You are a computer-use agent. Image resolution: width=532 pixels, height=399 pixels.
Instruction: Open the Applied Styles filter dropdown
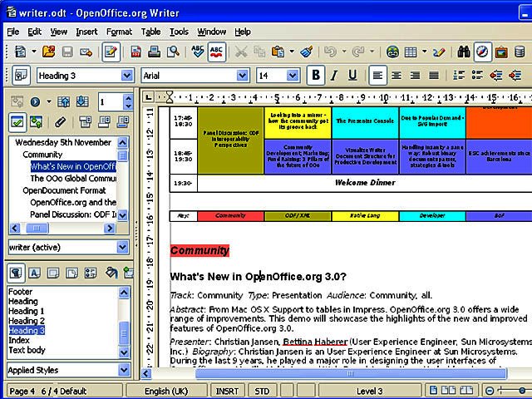click(x=122, y=370)
